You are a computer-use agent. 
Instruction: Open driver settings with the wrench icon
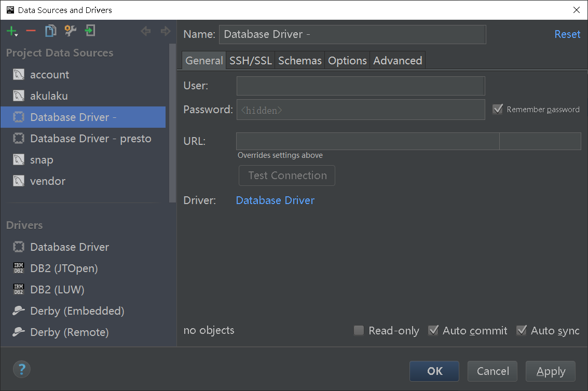coord(70,31)
